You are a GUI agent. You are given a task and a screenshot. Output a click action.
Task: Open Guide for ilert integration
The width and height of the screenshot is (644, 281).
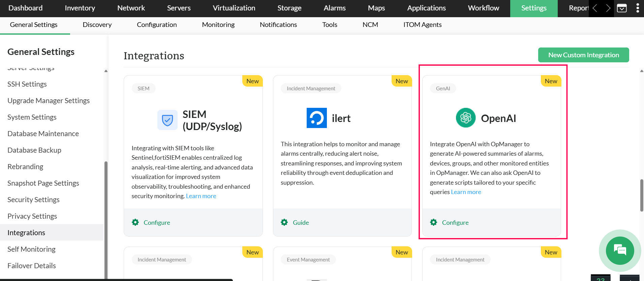[x=301, y=223]
